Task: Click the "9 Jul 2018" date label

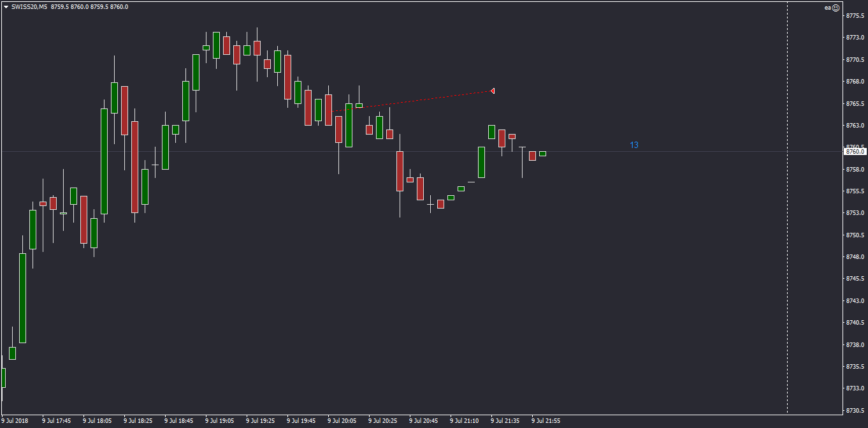Action: click(x=14, y=421)
